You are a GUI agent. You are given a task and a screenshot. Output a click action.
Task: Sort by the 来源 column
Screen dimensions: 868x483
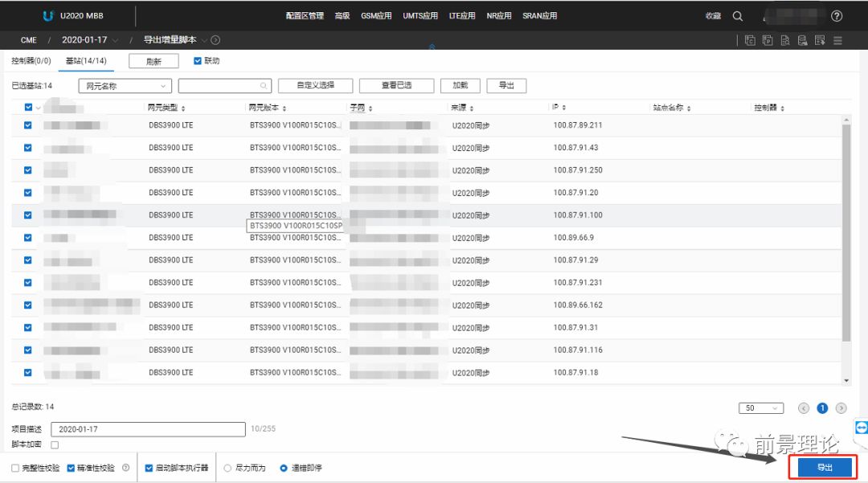point(472,108)
